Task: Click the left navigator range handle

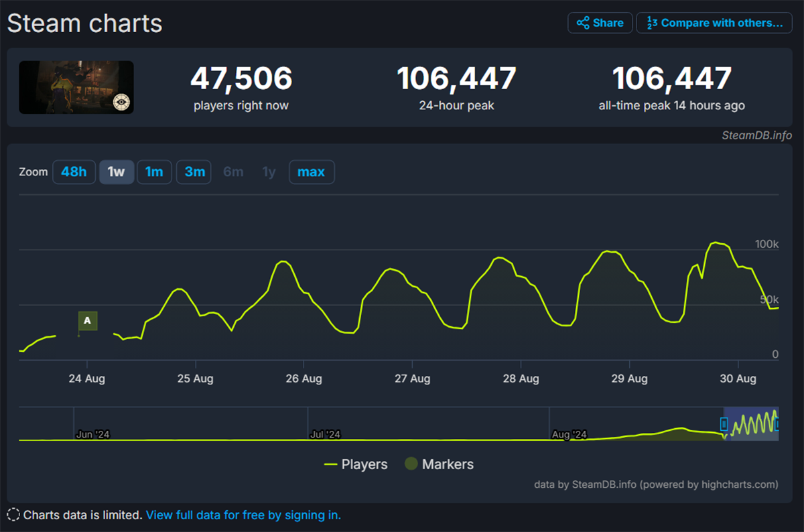Action: point(724,423)
